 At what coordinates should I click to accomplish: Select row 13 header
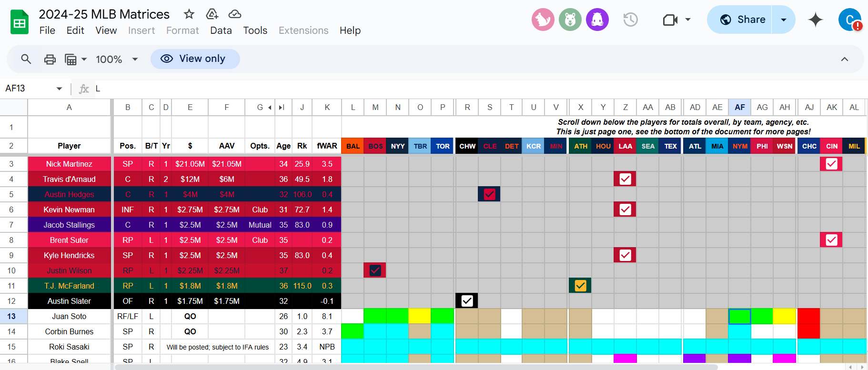11,316
